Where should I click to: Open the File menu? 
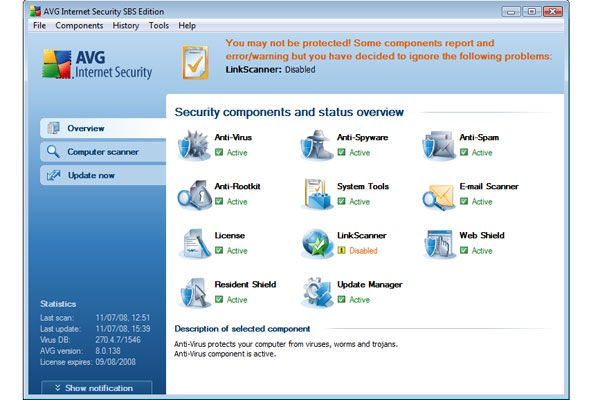click(39, 26)
